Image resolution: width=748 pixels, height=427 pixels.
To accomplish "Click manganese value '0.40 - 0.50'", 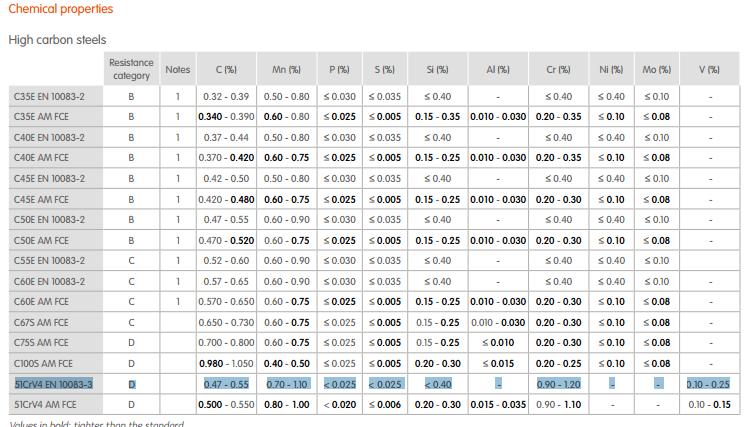I will [x=286, y=364].
